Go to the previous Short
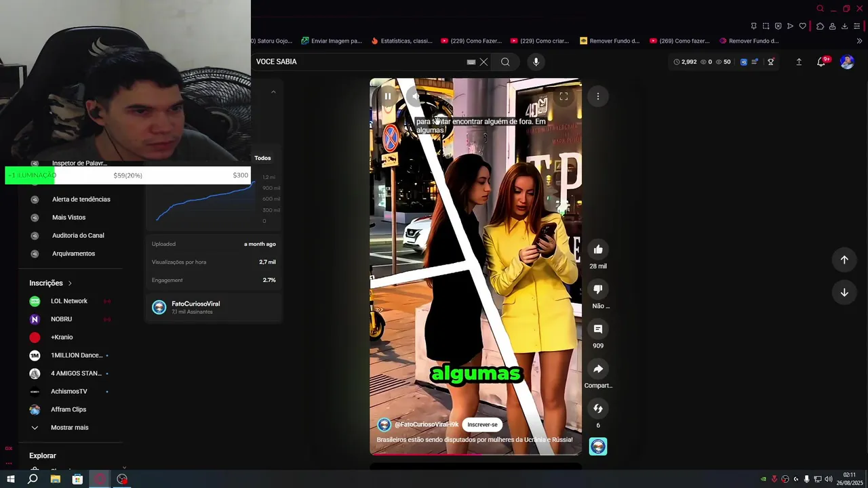Image resolution: width=868 pixels, height=488 pixels. pos(844,260)
